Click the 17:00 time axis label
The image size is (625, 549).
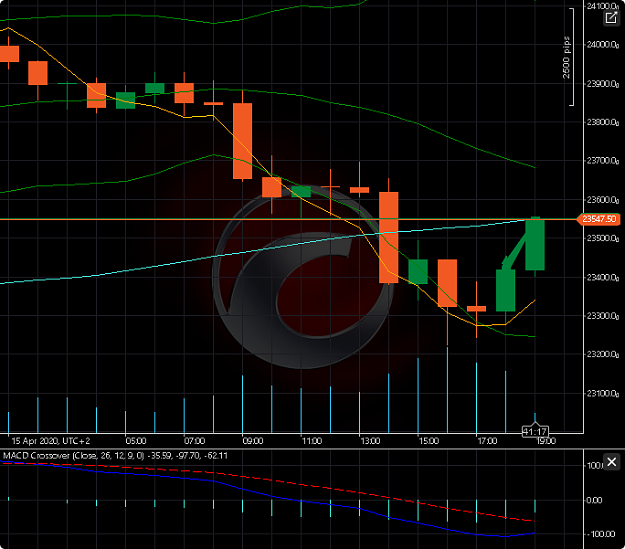[x=487, y=441]
